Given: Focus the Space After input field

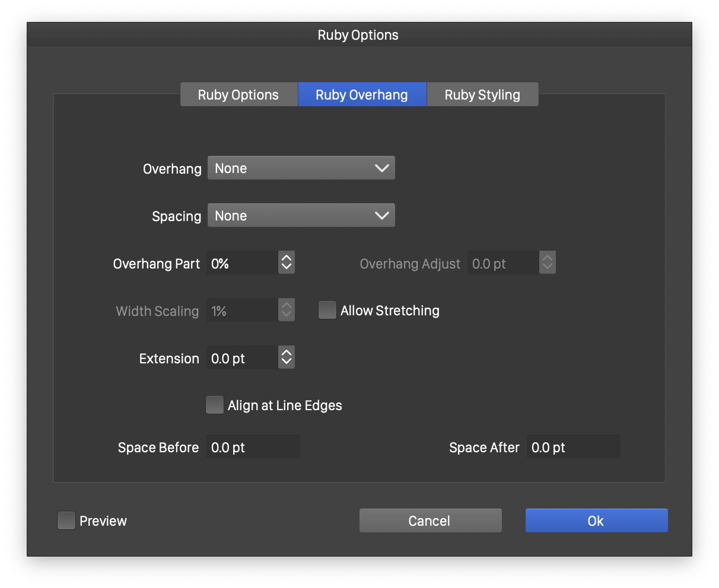Looking at the screenshot, I should [x=573, y=447].
